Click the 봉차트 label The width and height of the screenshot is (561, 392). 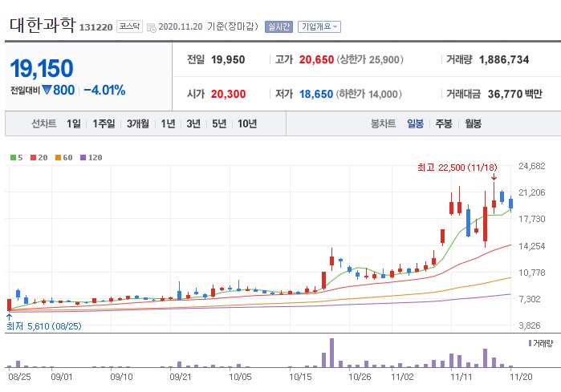click(x=383, y=123)
